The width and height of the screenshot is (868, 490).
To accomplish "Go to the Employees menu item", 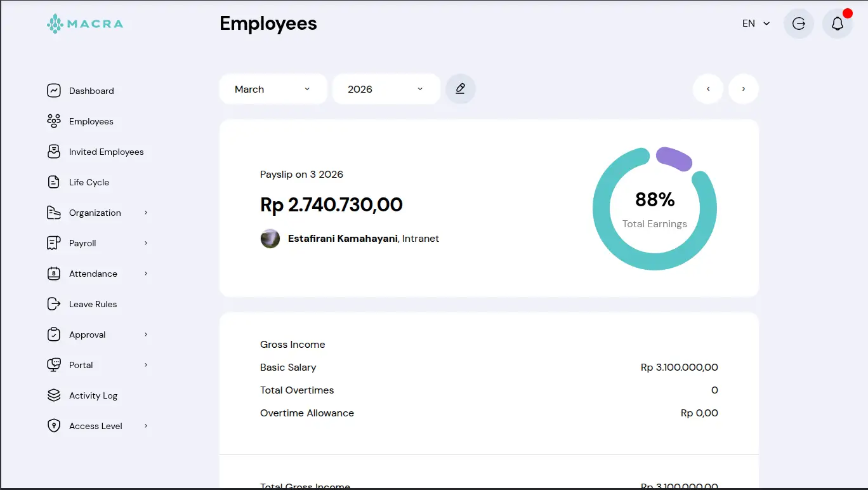I will pyautogui.click(x=91, y=121).
